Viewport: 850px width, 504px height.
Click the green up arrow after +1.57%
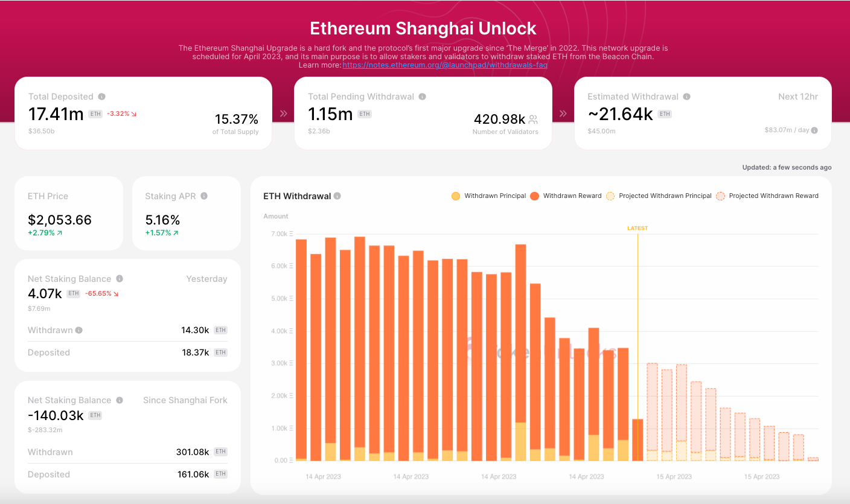click(x=176, y=233)
